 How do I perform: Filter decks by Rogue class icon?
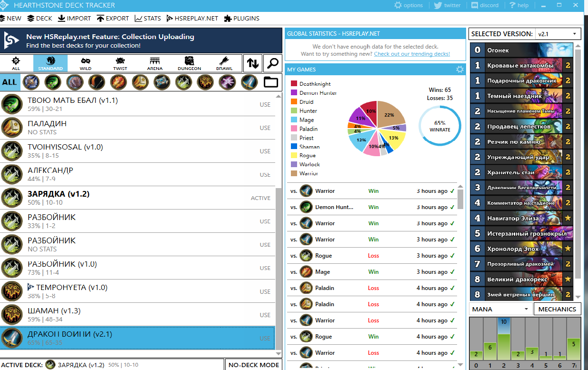[184, 82]
